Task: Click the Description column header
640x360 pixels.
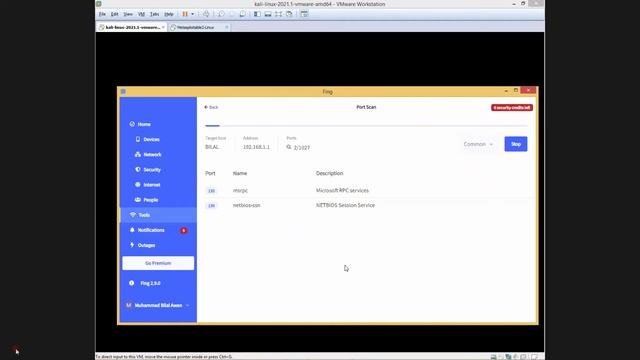Action: (329, 173)
